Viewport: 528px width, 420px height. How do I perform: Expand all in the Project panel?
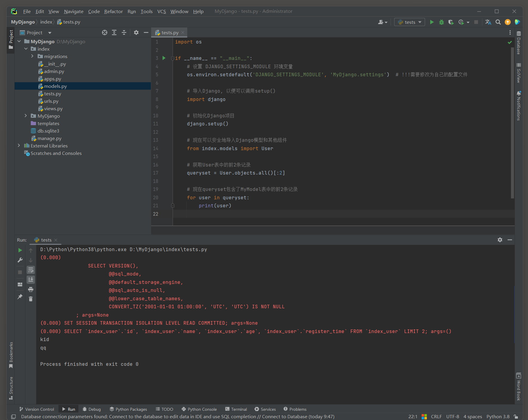coord(114,32)
